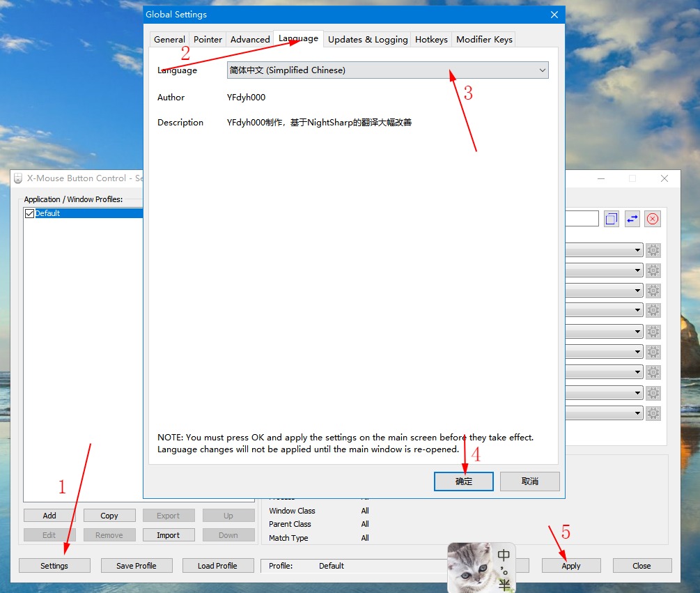Viewport: 700px width, 593px height.
Task: Go to the Advanced tab
Action: click(x=250, y=39)
